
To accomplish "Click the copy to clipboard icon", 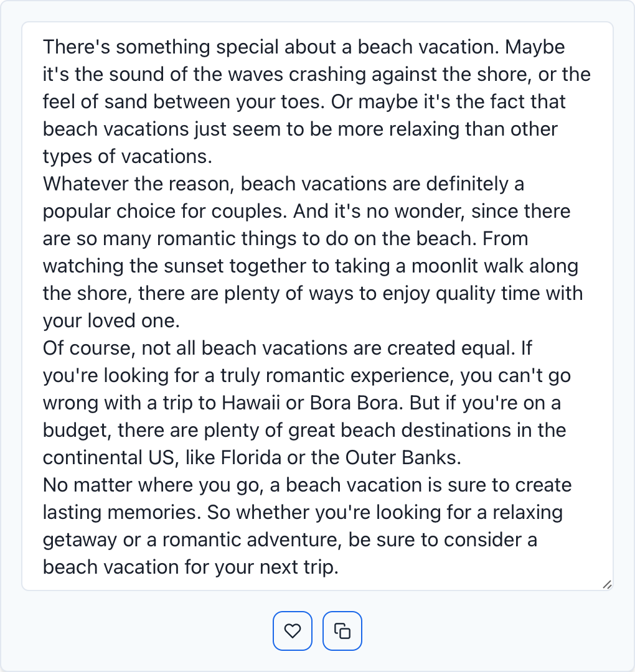I will click(342, 631).
